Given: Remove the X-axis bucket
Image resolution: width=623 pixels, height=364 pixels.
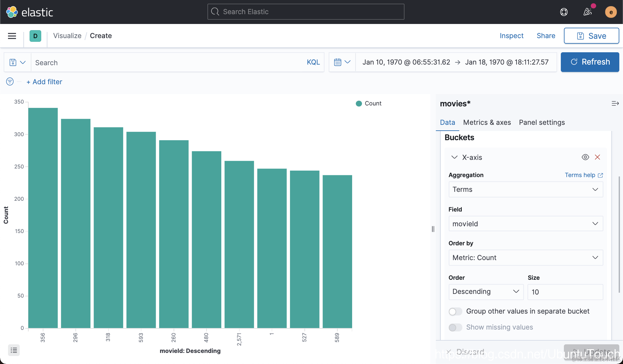Looking at the screenshot, I should click(597, 157).
